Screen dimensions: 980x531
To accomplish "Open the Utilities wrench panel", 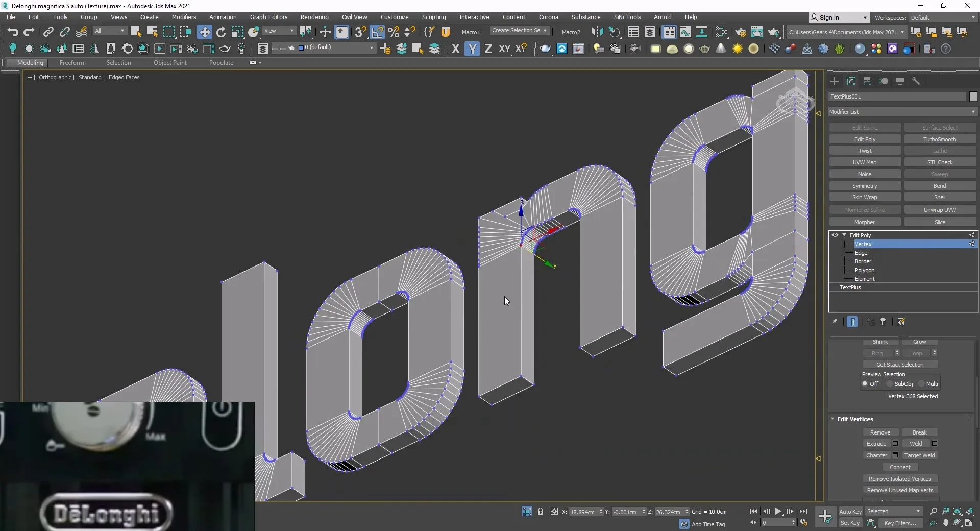I will coord(916,81).
